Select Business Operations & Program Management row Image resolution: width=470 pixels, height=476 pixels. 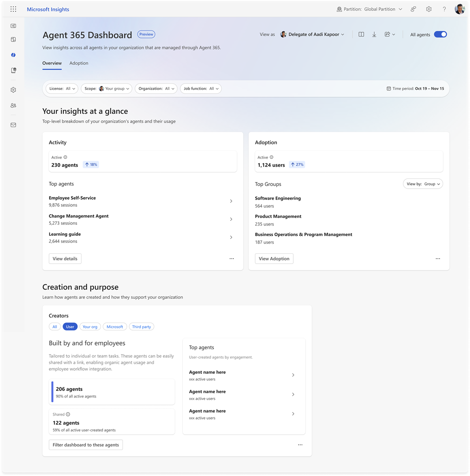pos(349,238)
